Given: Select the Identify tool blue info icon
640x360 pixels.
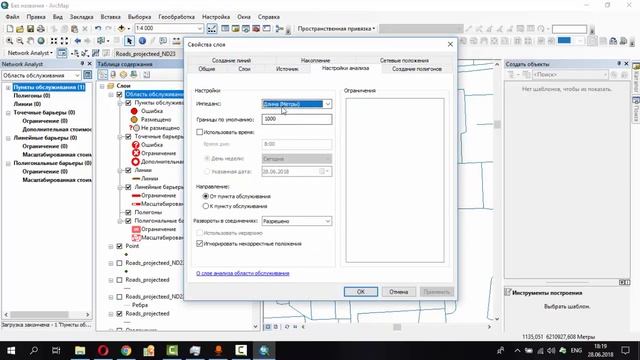Looking at the screenshot, I should pos(142,41).
